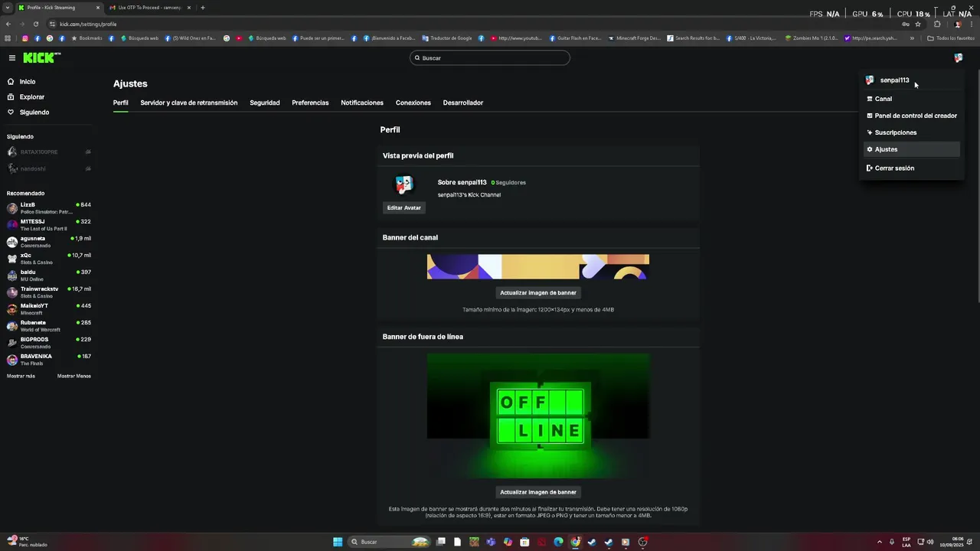Open the apps grid icon in bookmarks bar
980x551 pixels.
[x=8, y=37]
